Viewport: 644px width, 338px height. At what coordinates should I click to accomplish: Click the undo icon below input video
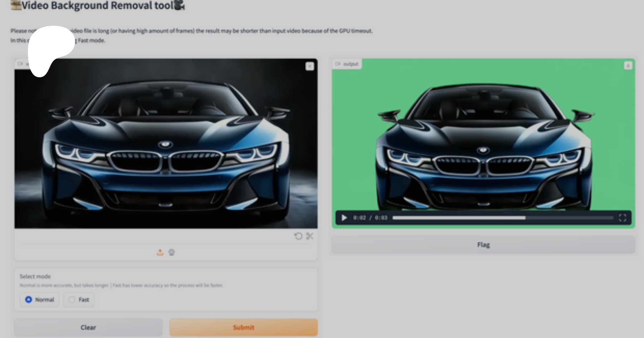298,236
